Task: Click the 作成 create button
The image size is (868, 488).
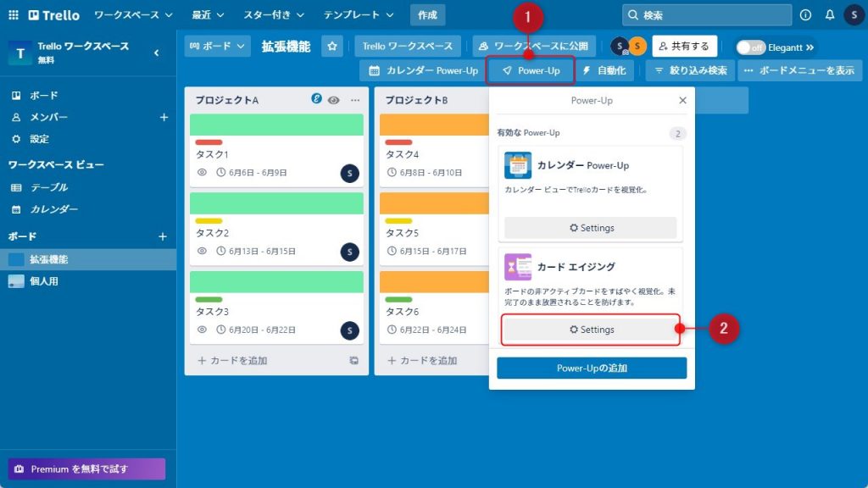Action: 427,15
